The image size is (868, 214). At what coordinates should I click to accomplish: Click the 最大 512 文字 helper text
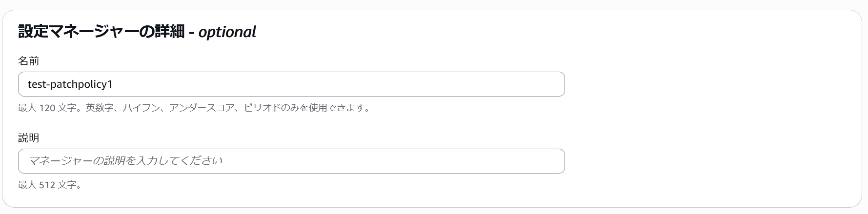(x=50, y=185)
